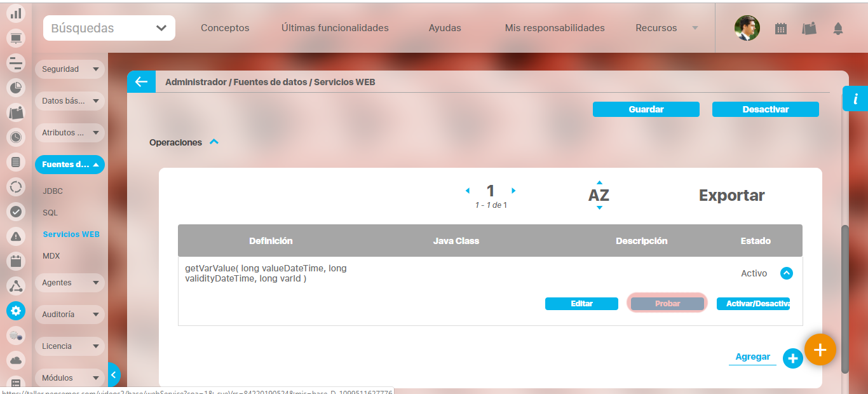This screenshot has width=868, height=394.
Task: Click the notifications bell icon
Action: coord(838,28)
